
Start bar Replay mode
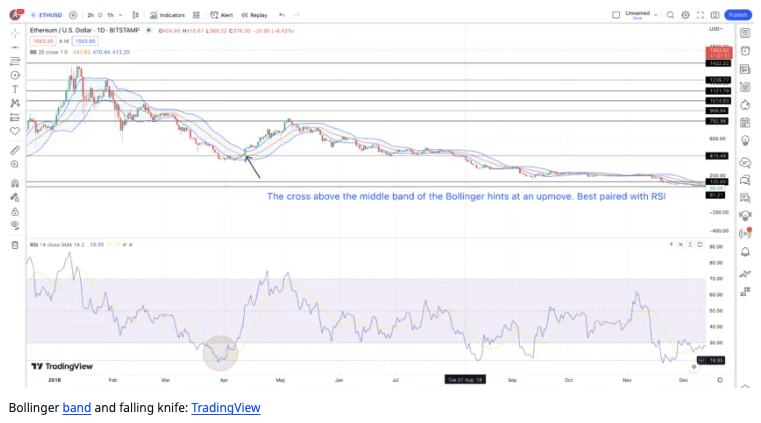254,15
